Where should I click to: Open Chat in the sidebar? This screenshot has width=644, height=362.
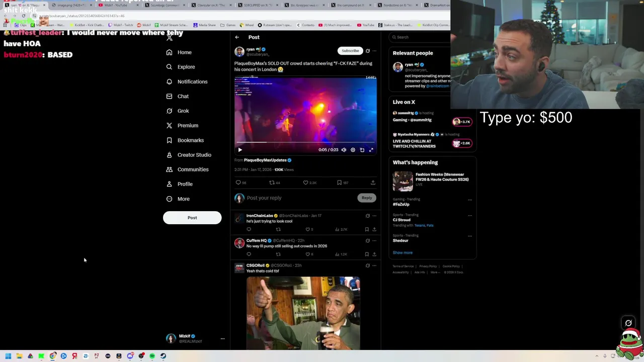(x=177, y=96)
